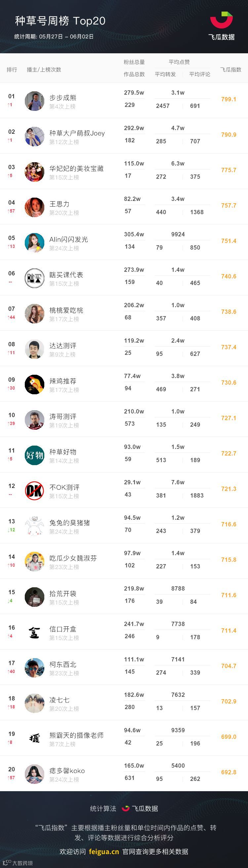Select the 痣多馨koko name in rank 20
The width and height of the screenshot is (248, 868).
[x=67, y=771]
